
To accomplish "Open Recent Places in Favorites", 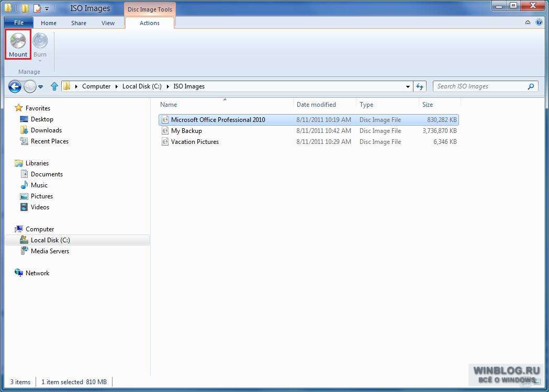I will click(50, 141).
